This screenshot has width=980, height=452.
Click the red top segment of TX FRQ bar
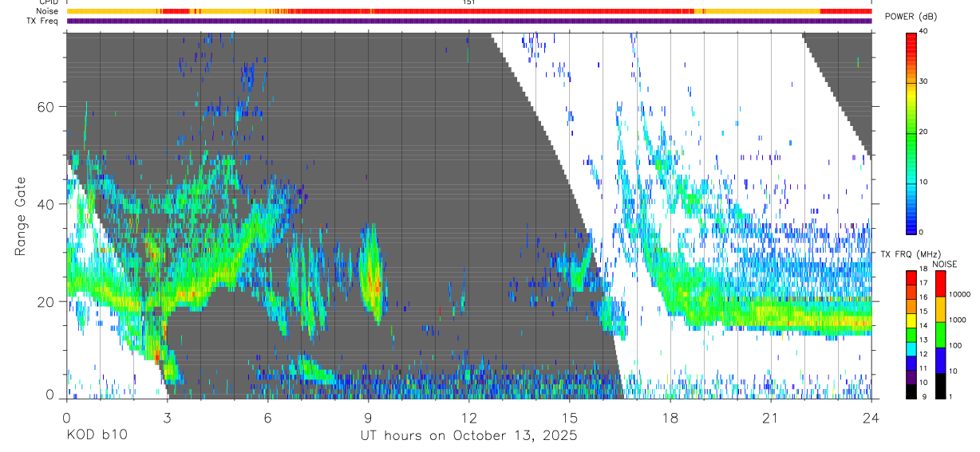point(911,277)
